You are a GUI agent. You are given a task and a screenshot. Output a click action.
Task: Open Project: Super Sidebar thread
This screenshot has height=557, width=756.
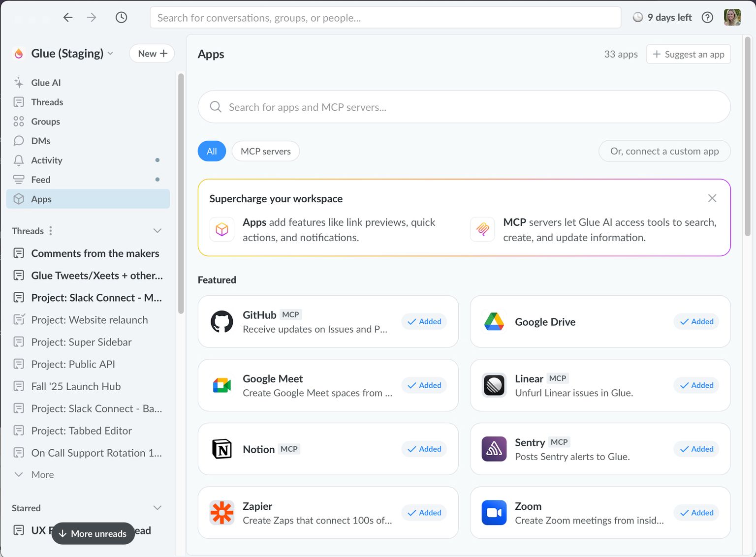[88, 342]
